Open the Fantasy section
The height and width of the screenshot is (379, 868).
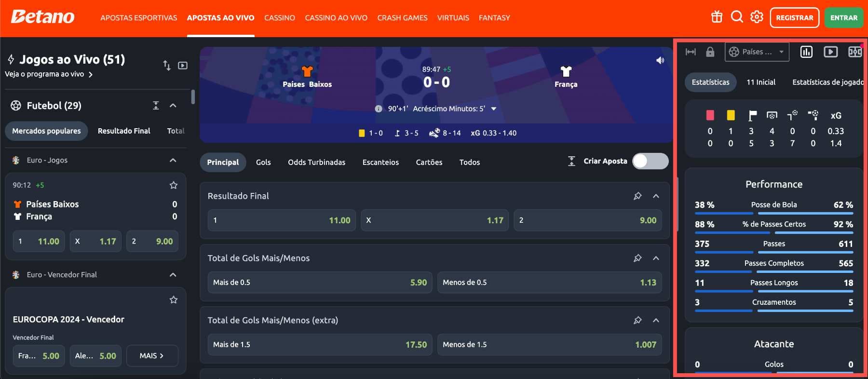click(x=494, y=18)
